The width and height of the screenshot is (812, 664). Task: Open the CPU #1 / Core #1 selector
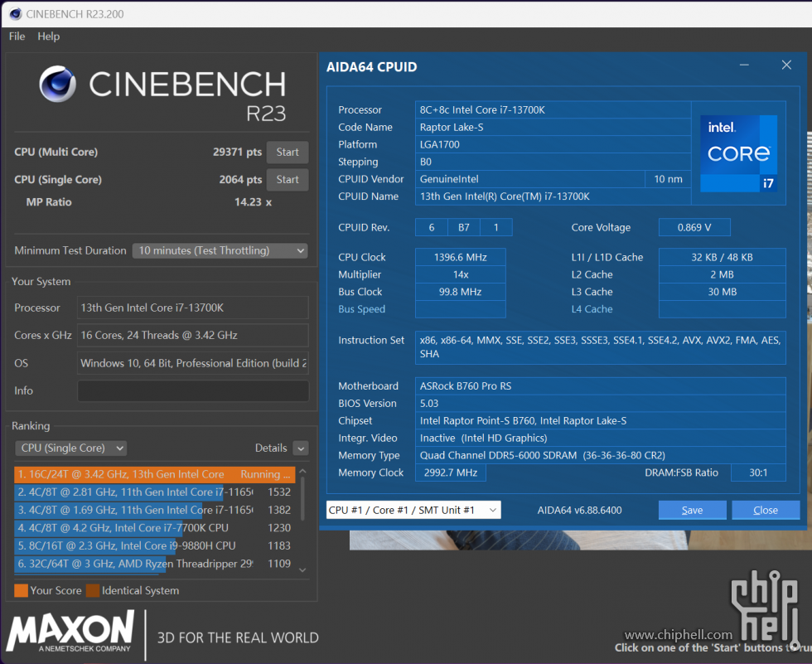coord(413,510)
